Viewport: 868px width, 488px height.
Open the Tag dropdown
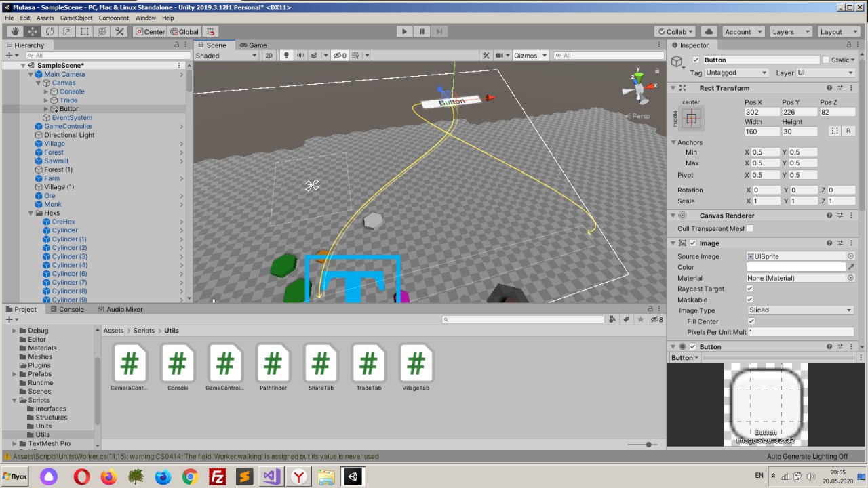pos(736,73)
